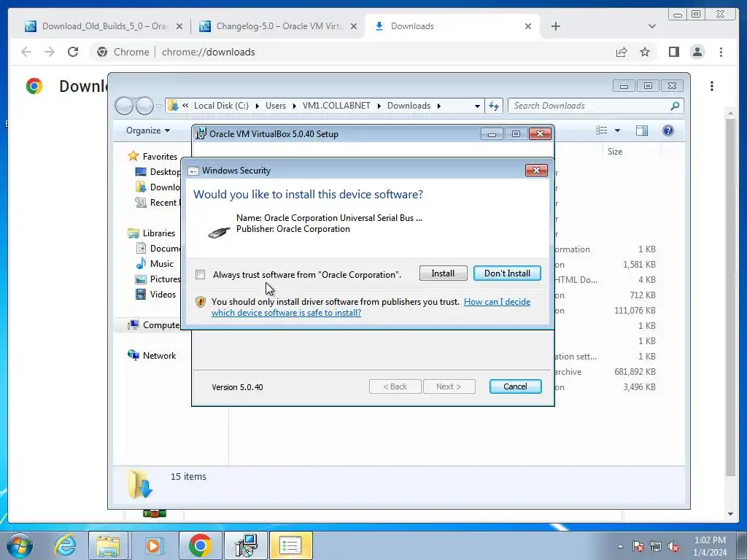Click the muted volume tray icon
This screenshot has height=560, width=747.
[x=673, y=547]
